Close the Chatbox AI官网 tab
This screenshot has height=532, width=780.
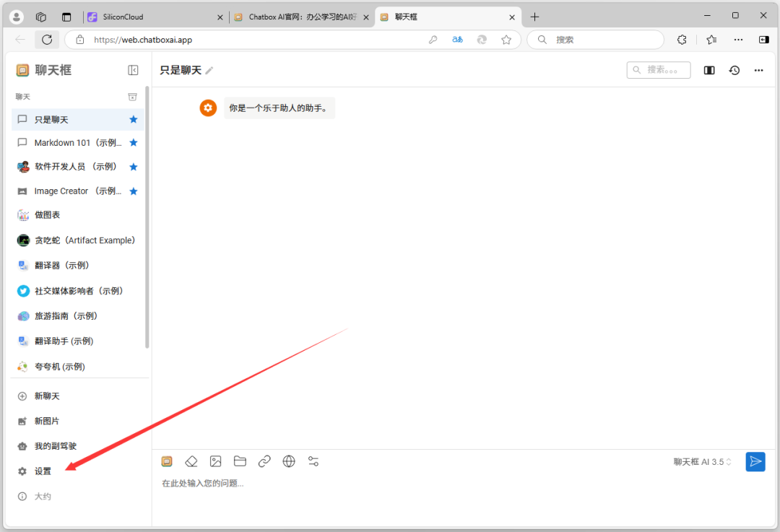(x=366, y=17)
